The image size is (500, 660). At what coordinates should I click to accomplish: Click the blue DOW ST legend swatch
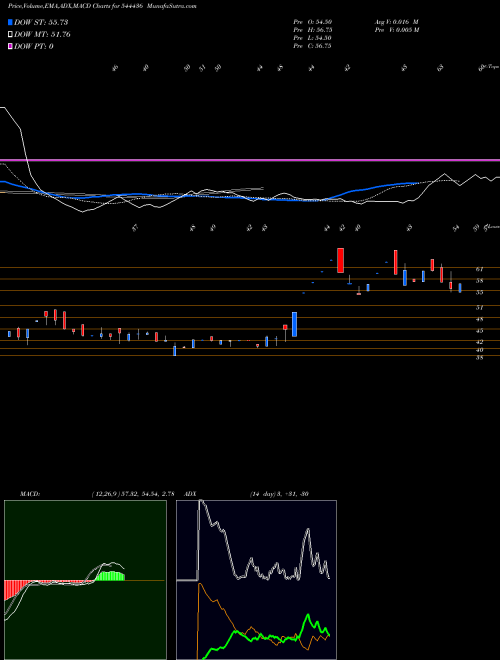click(x=10, y=22)
